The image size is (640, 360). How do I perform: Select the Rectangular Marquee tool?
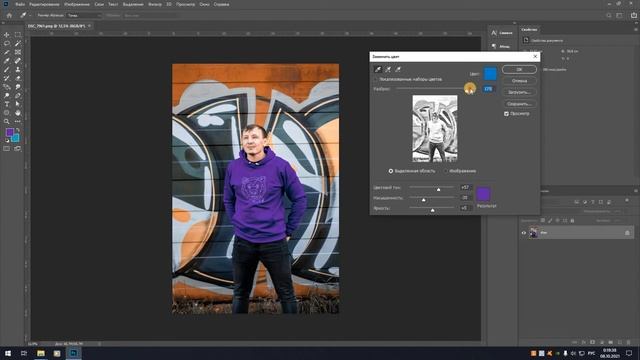(18, 35)
